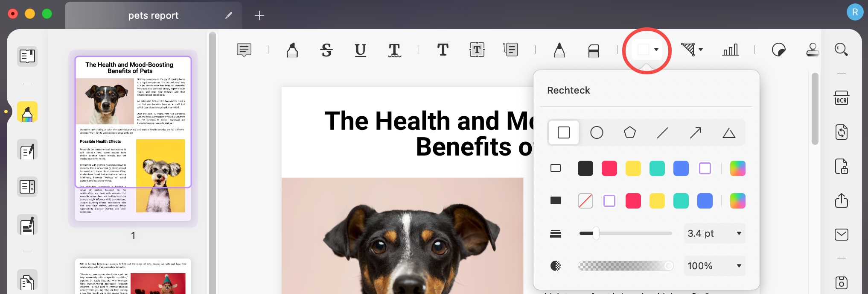Select the underline tool
The width and height of the screenshot is (868, 294).
[x=361, y=50]
